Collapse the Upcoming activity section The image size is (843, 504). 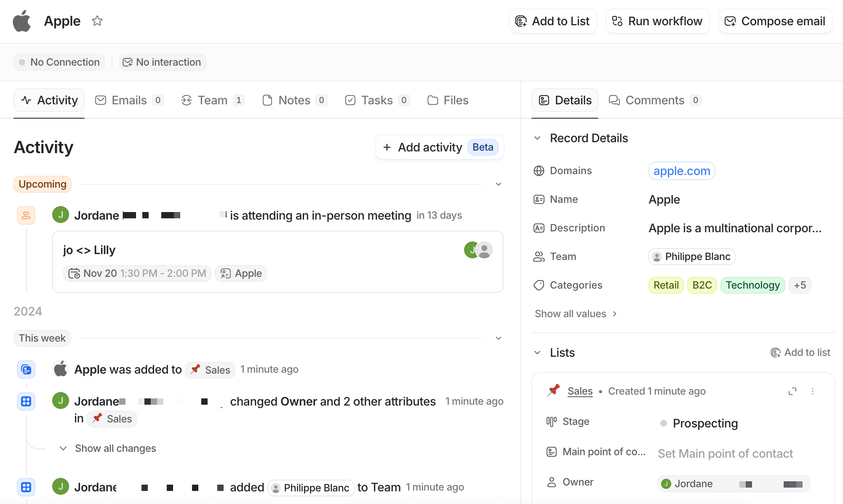[x=499, y=184]
